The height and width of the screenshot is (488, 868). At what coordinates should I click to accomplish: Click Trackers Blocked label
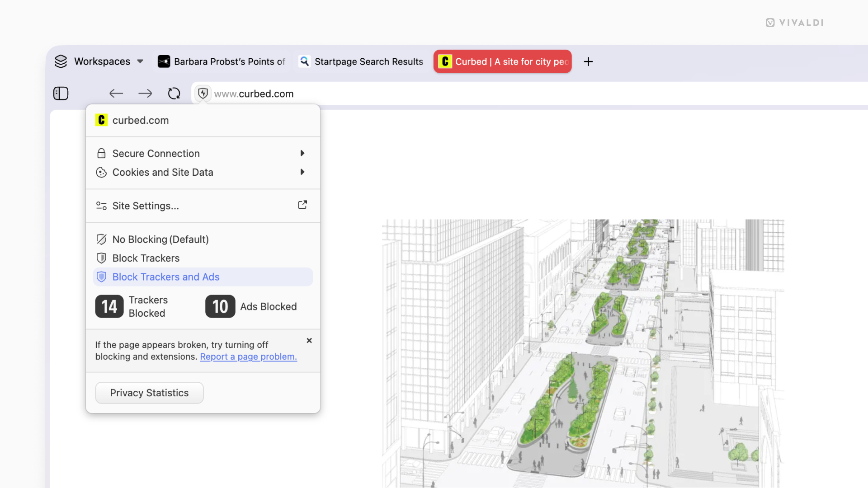[148, 306]
